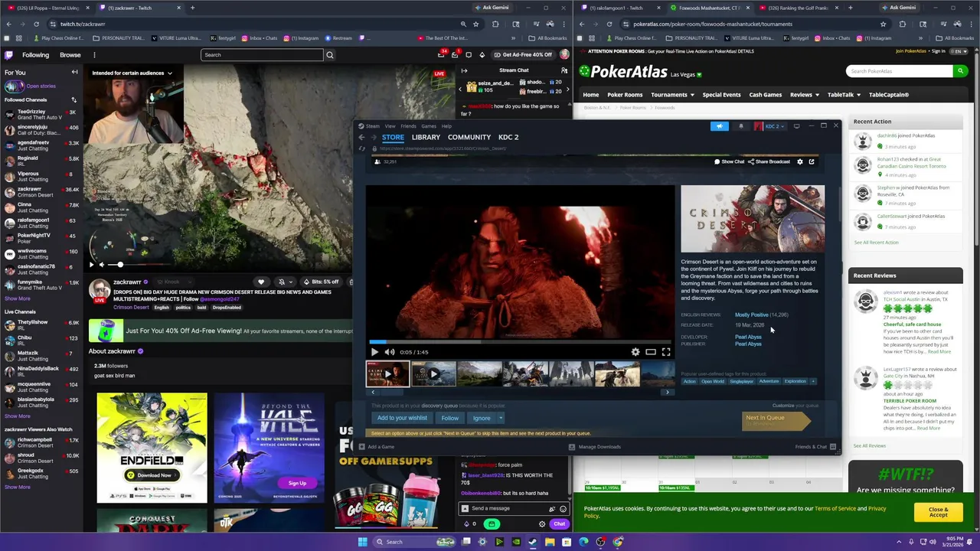Screen dimensions: 980x551
Task: Toggle play on the Twitch stream
Action: tap(91, 265)
